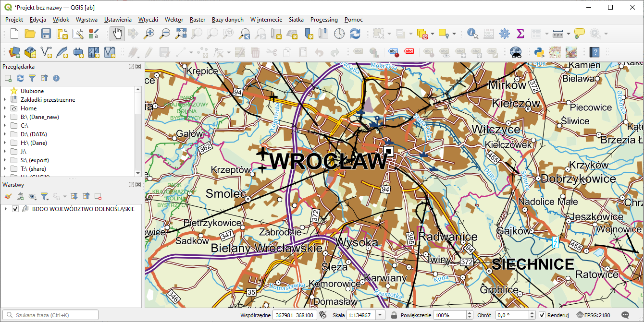Click the EPSG:2180 projection button

[594, 315]
